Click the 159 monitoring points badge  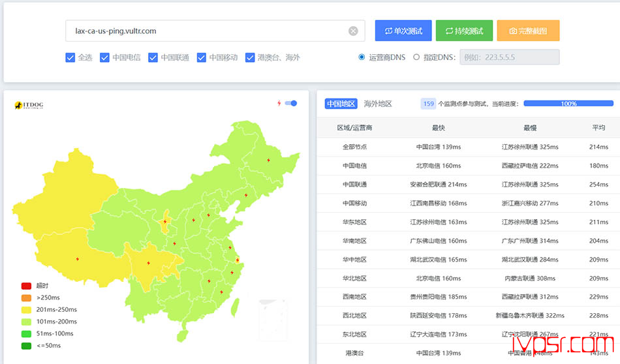428,104
